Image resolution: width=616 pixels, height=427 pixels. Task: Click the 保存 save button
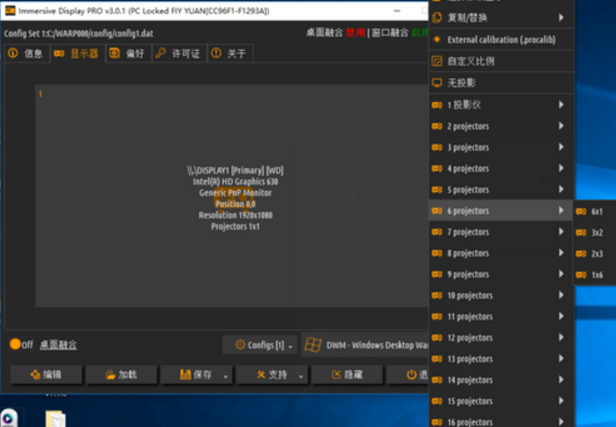pos(196,374)
